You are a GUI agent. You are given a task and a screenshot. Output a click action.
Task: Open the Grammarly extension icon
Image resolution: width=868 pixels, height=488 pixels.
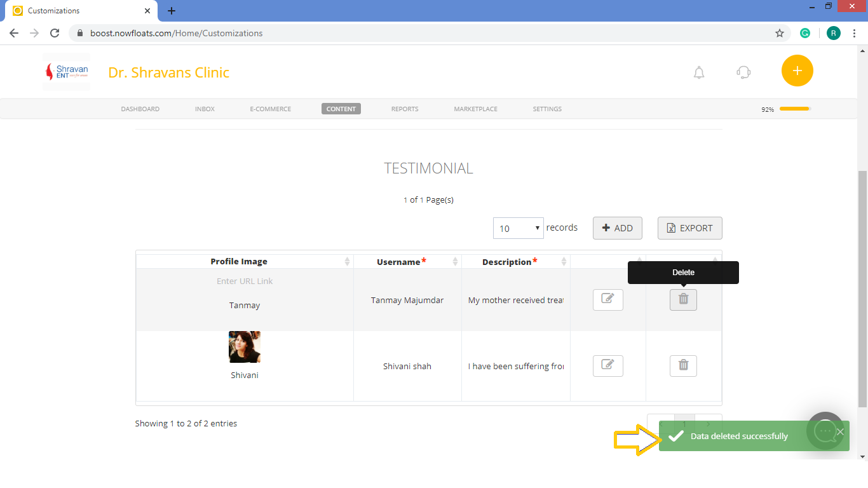(x=805, y=33)
